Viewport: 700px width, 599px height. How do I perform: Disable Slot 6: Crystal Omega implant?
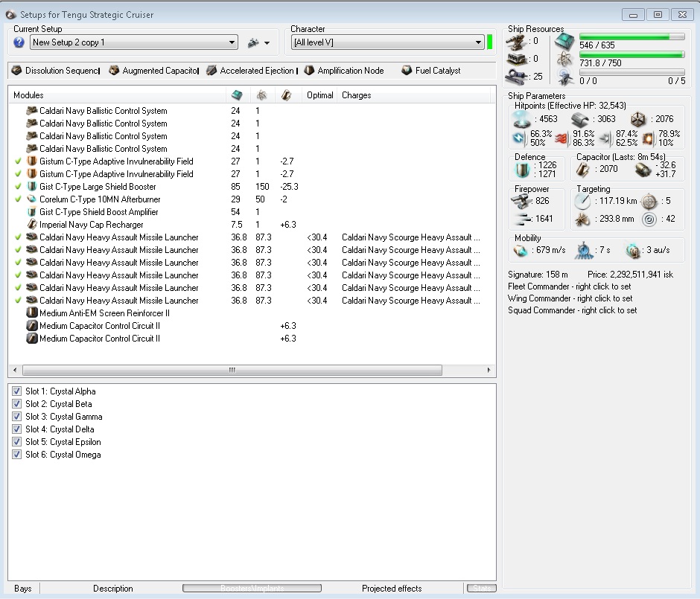pos(17,455)
